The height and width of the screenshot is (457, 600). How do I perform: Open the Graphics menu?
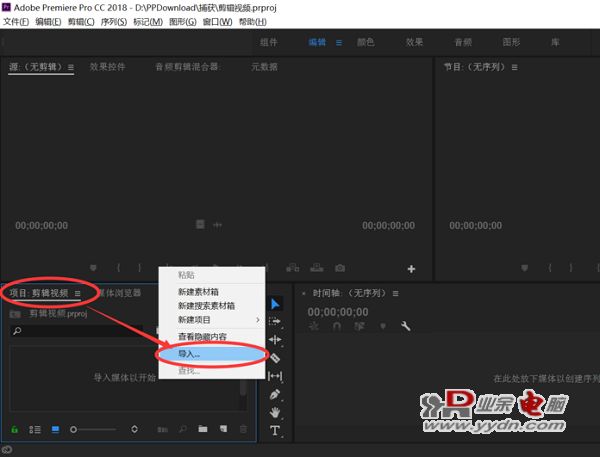point(183,22)
